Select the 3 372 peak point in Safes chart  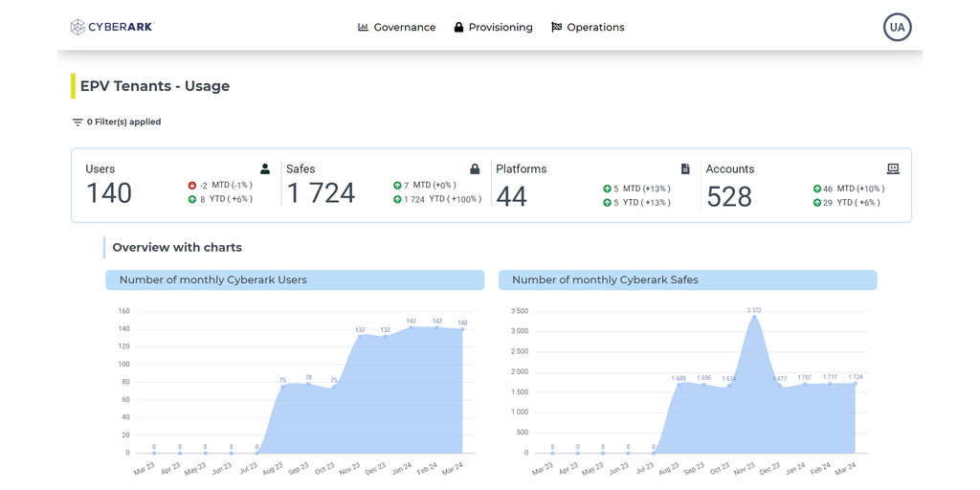pos(754,317)
